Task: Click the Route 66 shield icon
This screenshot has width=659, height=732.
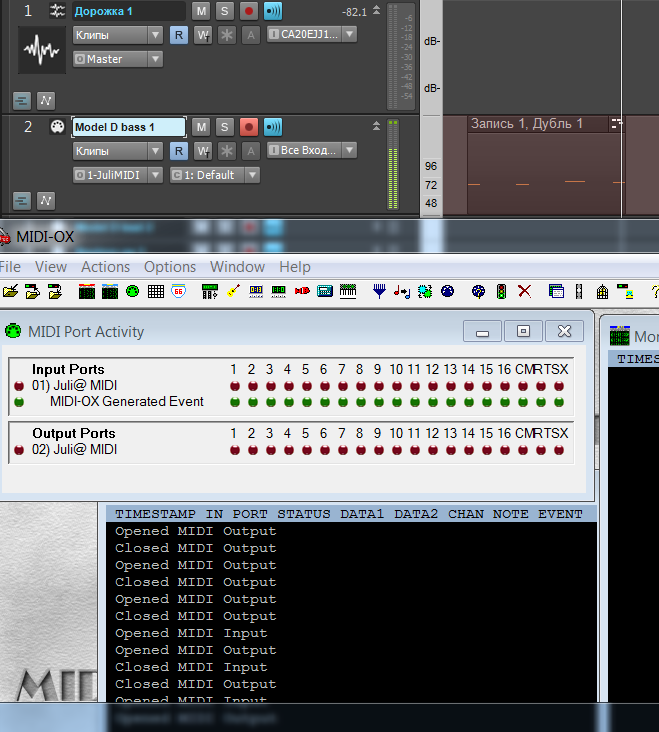Action: (x=178, y=291)
